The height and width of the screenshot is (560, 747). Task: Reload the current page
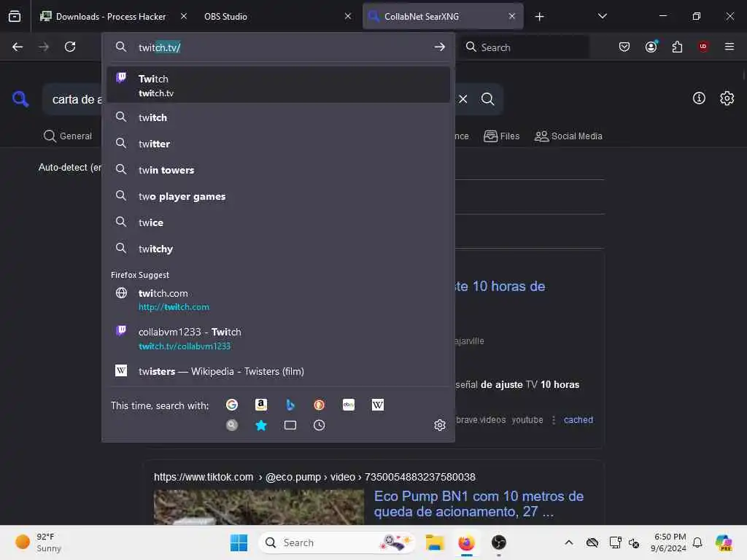pyautogui.click(x=70, y=47)
